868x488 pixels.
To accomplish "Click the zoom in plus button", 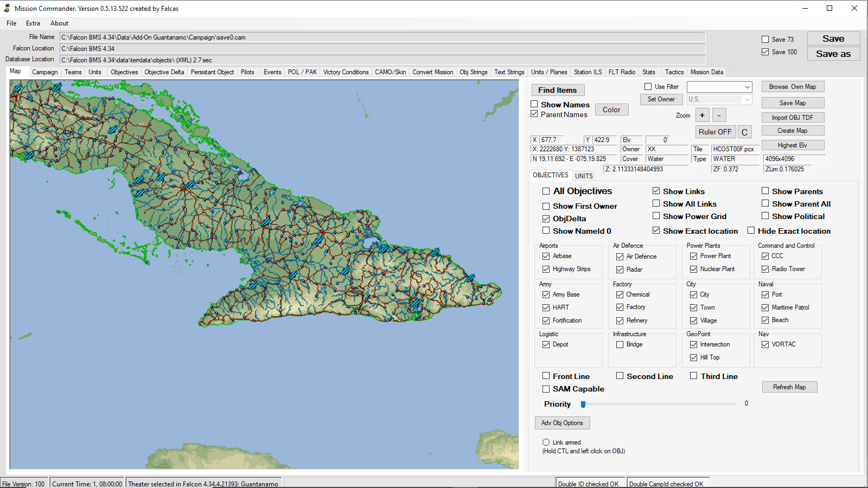I will click(x=702, y=115).
